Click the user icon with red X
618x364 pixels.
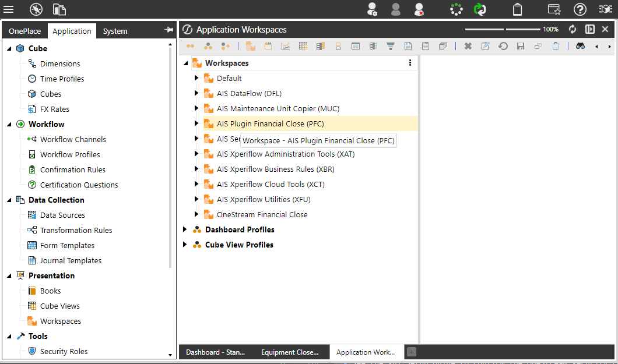tap(419, 9)
